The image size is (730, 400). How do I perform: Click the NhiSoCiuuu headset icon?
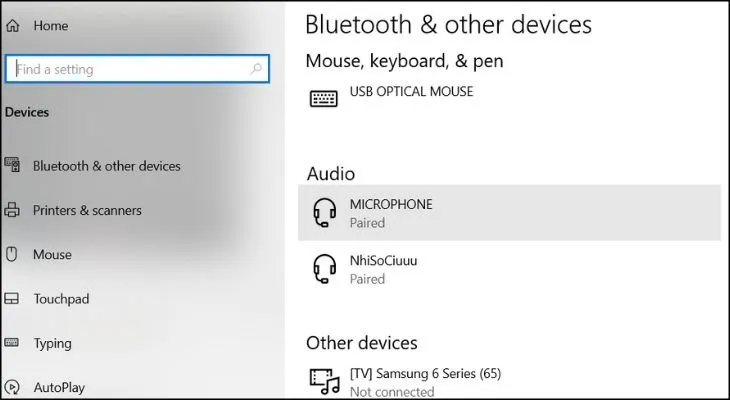click(324, 269)
